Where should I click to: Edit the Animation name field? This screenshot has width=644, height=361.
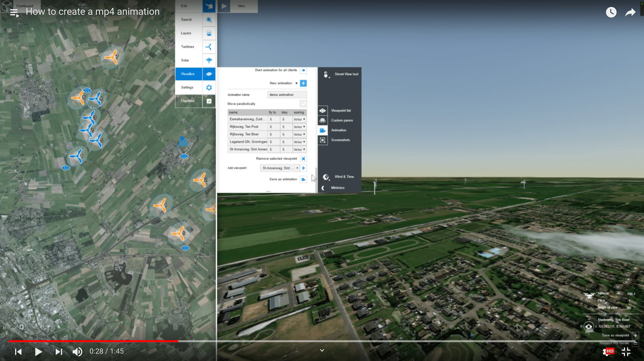287,95
